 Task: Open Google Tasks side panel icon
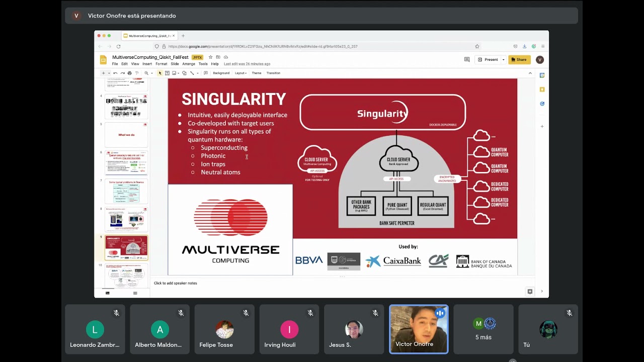[x=542, y=104]
